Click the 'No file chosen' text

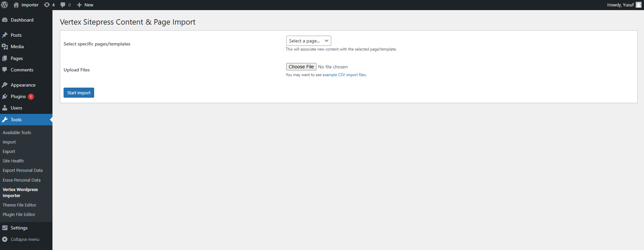pos(333,67)
